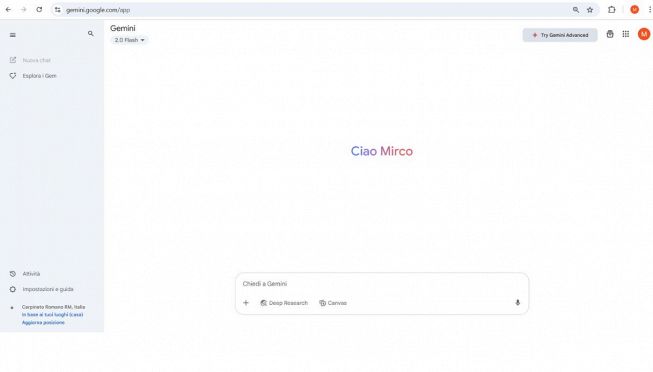Bookmark this page with the star icon
The height and width of the screenshot is (372, 653).
point(590,10)
